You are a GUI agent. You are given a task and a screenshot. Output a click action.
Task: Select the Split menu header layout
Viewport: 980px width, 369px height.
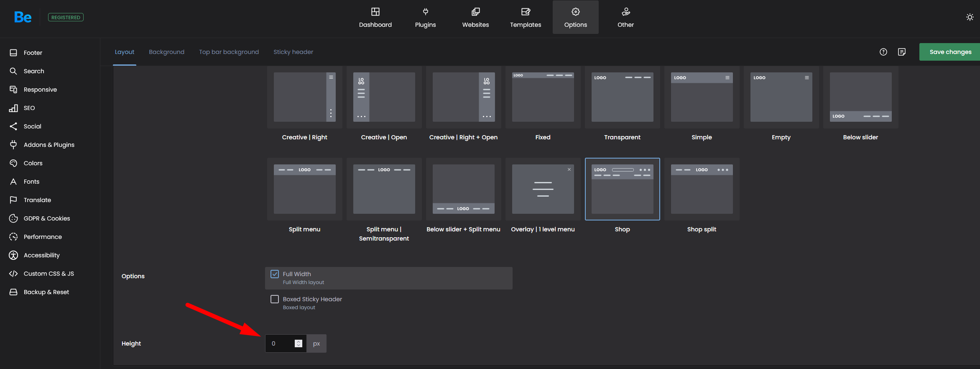pyautogui.click(x=305, y=189)
